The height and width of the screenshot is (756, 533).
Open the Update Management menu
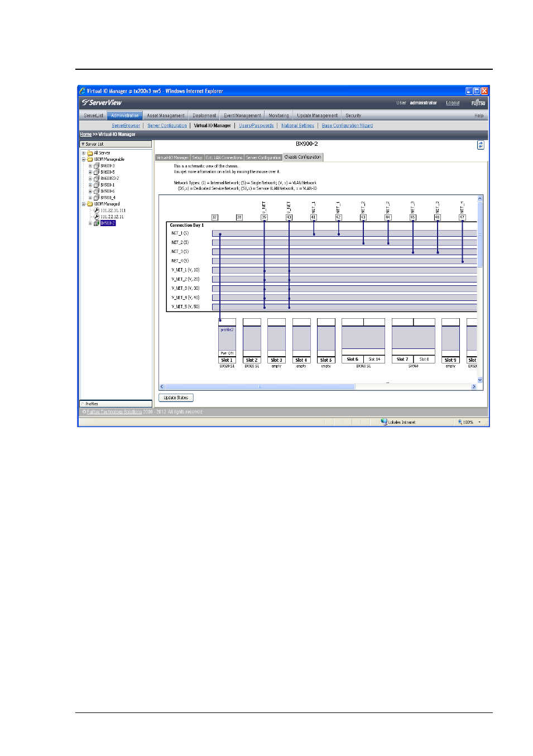tap(317, 116)
